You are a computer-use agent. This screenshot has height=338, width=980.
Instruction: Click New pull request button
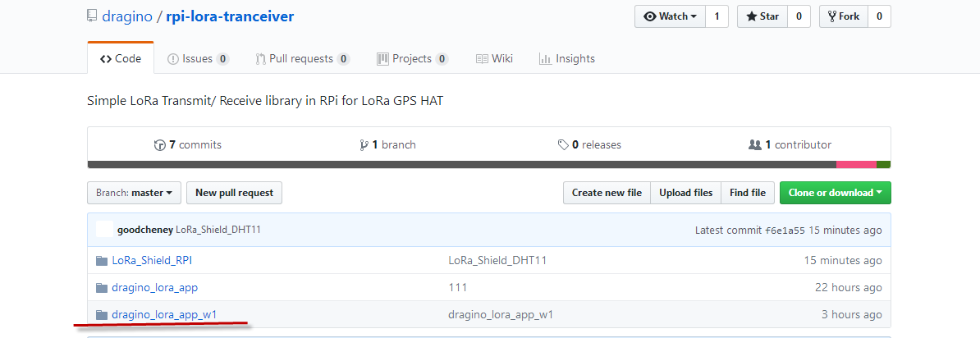point(235,193)
